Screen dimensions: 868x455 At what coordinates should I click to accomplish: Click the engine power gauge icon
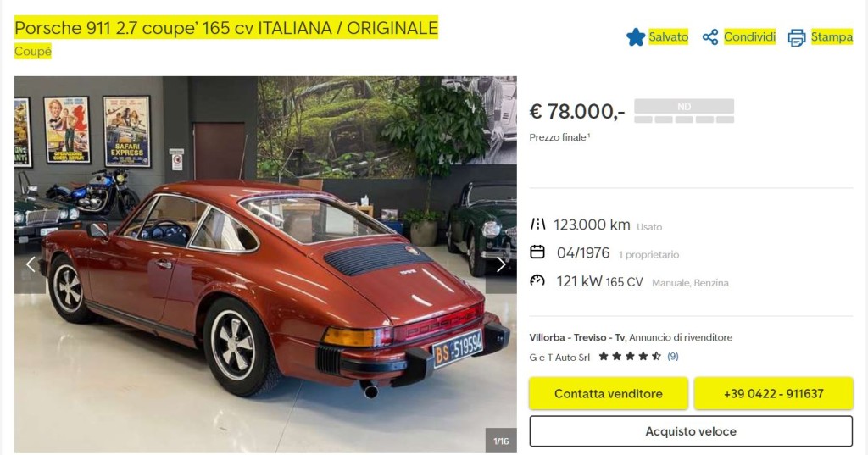pos(537,280)
